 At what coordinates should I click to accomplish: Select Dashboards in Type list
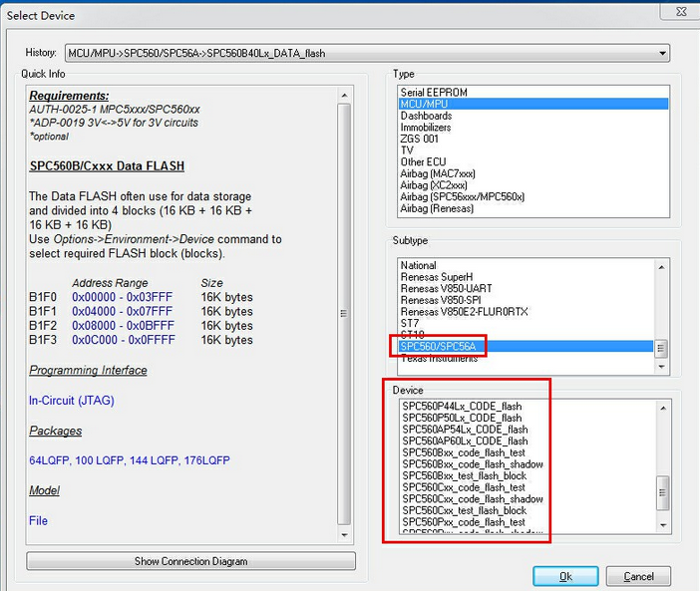point(533,116)
